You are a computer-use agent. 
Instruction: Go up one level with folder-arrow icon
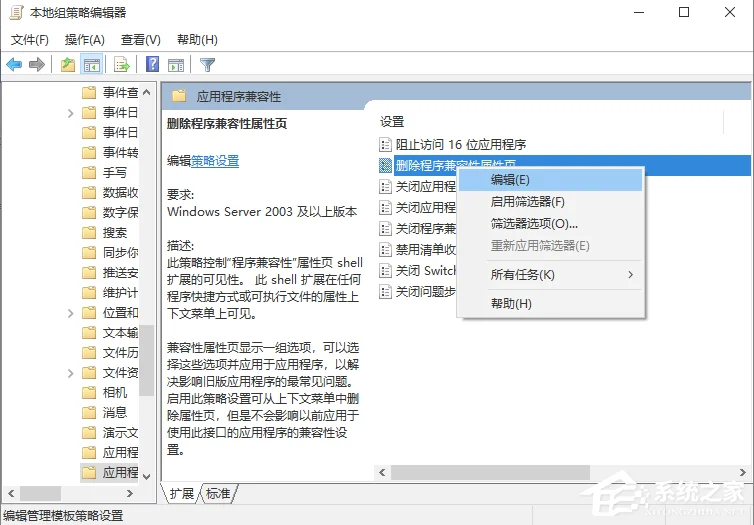[x=68, y=64]
